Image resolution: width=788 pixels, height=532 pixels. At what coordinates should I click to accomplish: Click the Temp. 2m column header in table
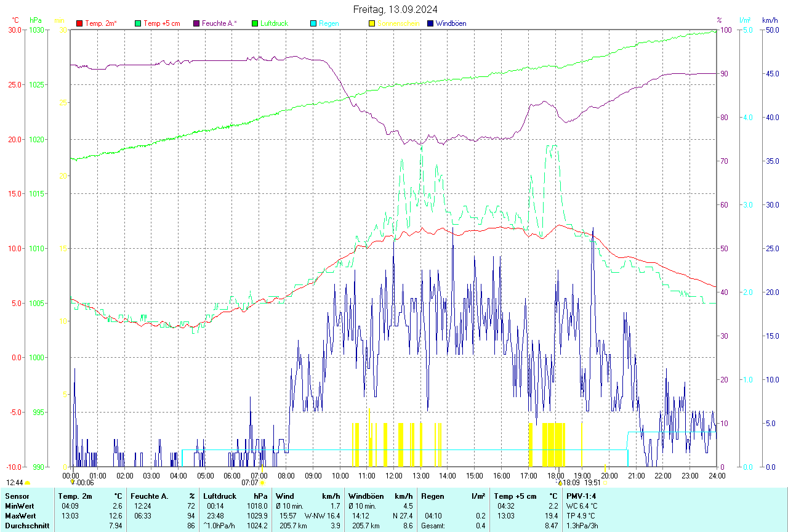point(75,496)
